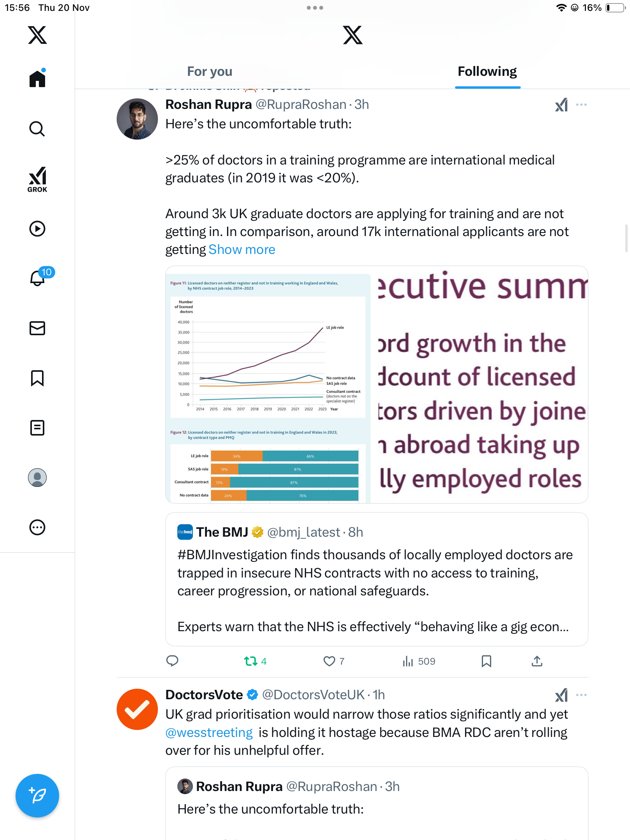The width and height of the screenshot is (630, 840).
Task: Like Roshan Rupra's post
Action: click(329, 661)
